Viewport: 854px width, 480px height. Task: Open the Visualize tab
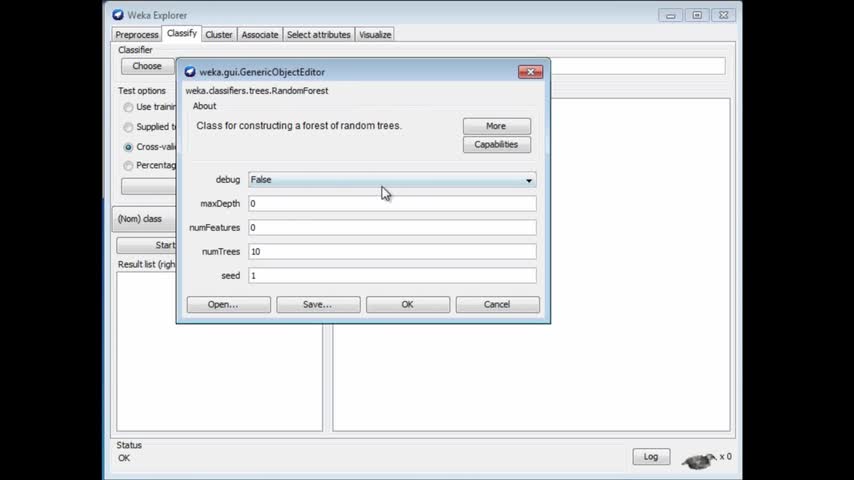[375, 34]
